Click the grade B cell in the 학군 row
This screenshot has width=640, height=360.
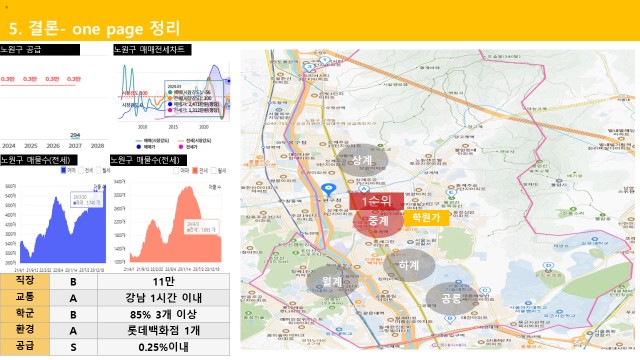click(x=73, y=314)
